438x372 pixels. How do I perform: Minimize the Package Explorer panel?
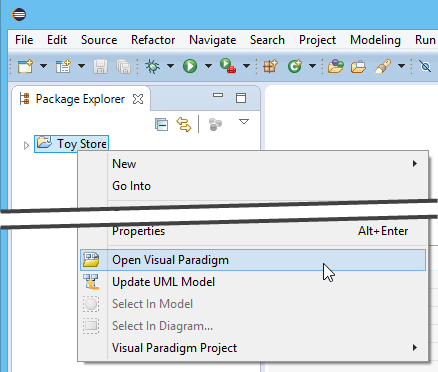coord(218,95)
